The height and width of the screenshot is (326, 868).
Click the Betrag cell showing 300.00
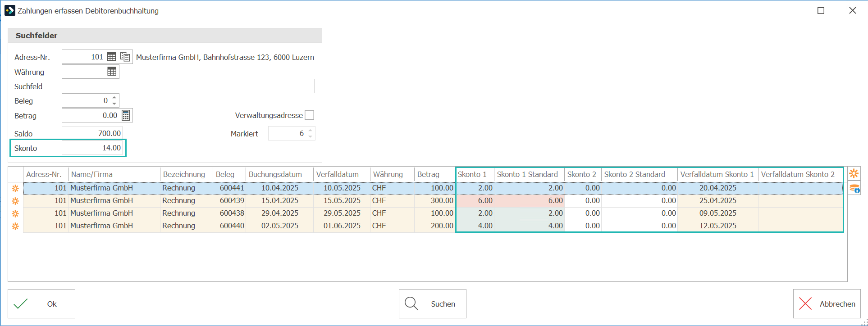435,201
